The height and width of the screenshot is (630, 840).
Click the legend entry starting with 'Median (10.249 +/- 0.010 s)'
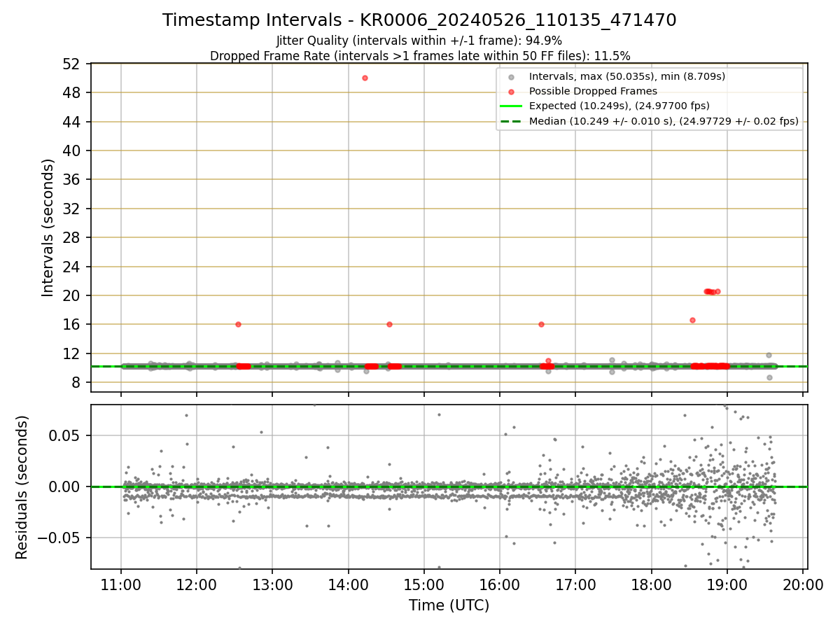point(664,121)
